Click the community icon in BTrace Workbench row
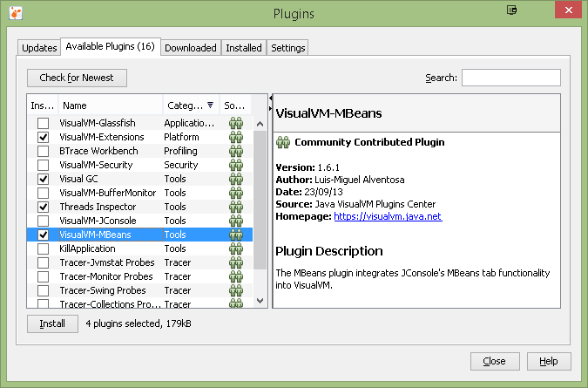Image resolution: width=588 pixels, height=388 pixels. click(236, 151)
